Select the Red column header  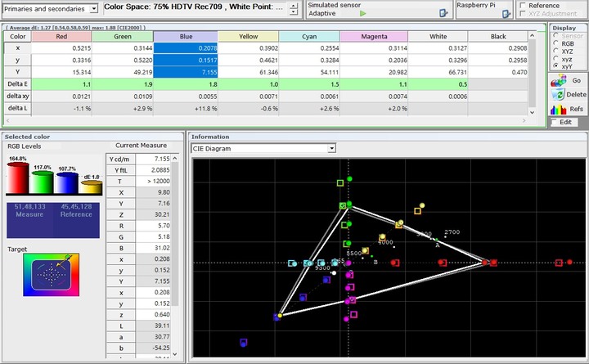(x=61, y=37)
